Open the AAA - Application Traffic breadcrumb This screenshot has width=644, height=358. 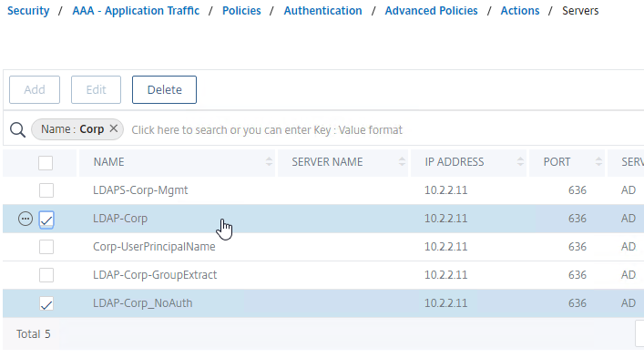click(x=136, y=11)
